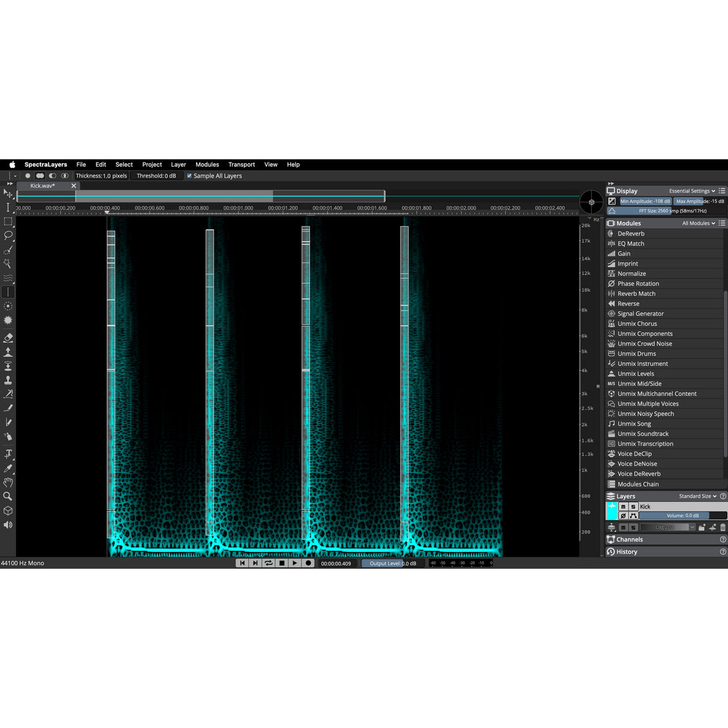
Task: Mute the Kick layer
Action: click(x=624, y=507)
